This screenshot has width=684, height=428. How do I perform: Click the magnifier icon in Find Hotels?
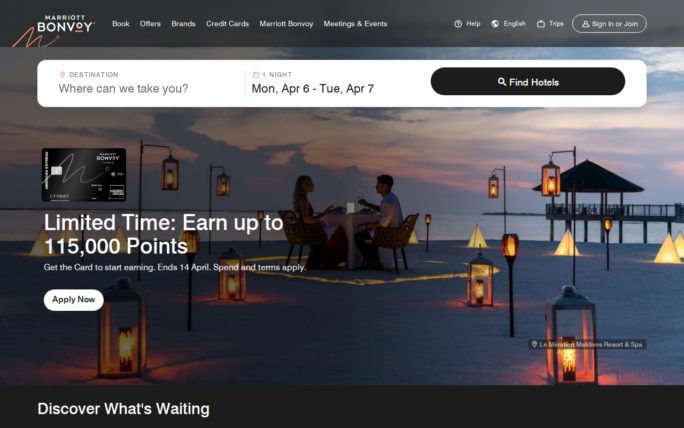coord(502,82)
